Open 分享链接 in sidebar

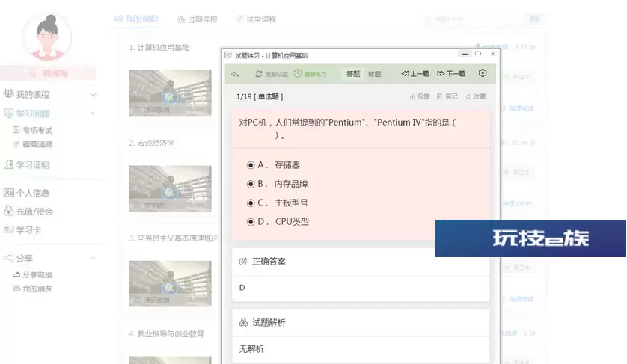click(x=33, y=274)
